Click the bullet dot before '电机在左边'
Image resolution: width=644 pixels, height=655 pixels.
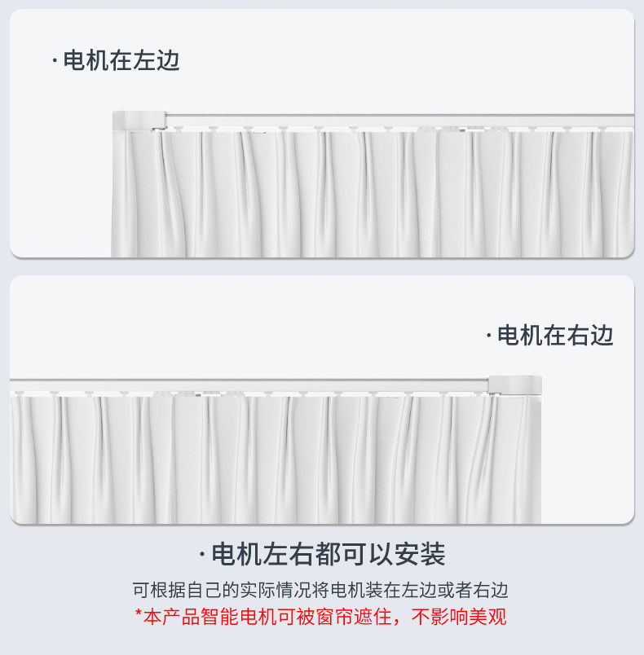tap(55, 61)
